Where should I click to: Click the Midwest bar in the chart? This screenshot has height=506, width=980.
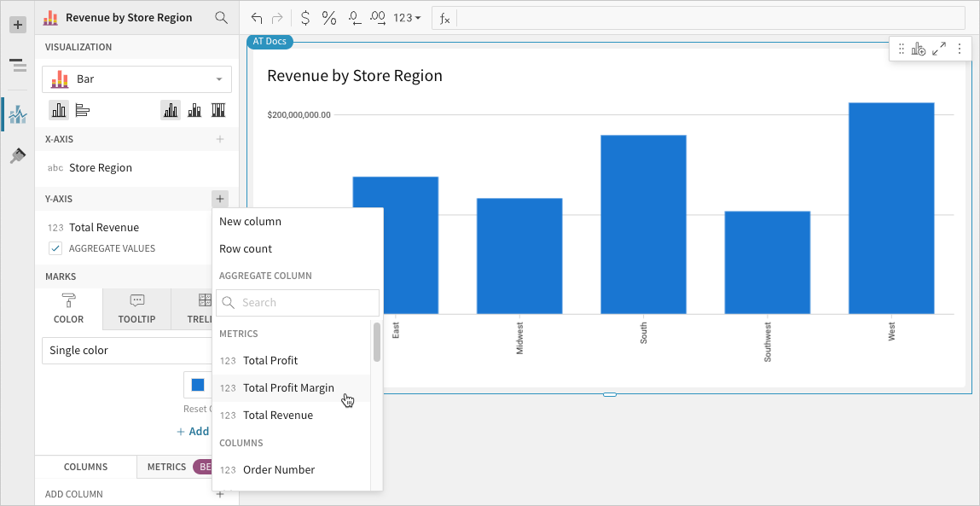point(519,256)
